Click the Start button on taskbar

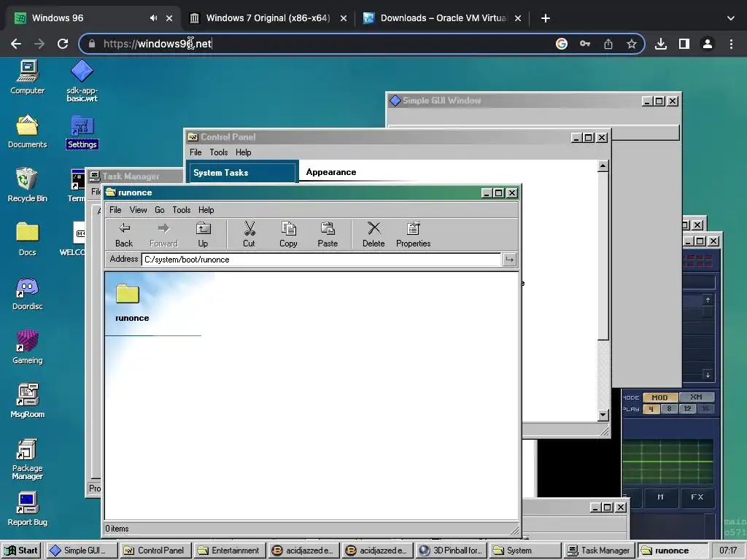click(21, 551)
